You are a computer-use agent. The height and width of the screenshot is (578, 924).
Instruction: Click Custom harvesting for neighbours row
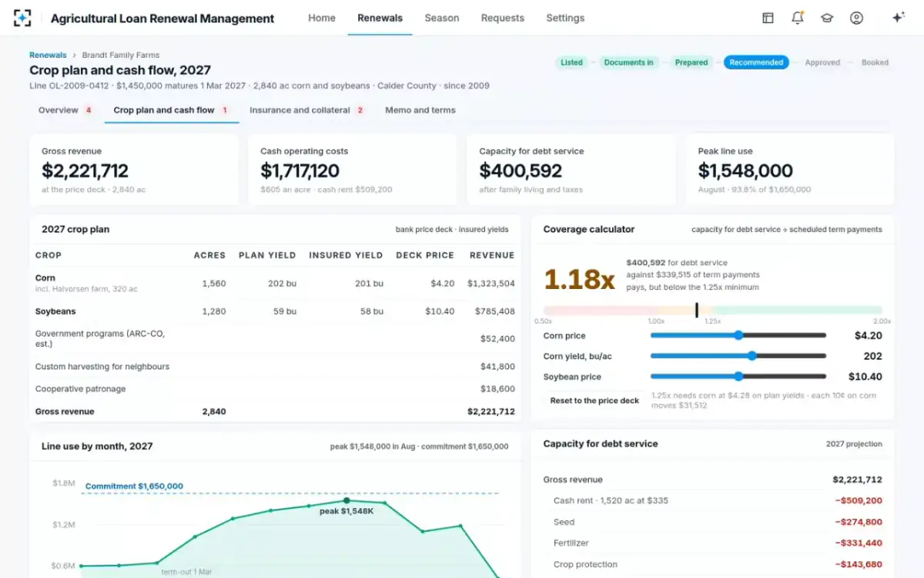coord(275,367)
